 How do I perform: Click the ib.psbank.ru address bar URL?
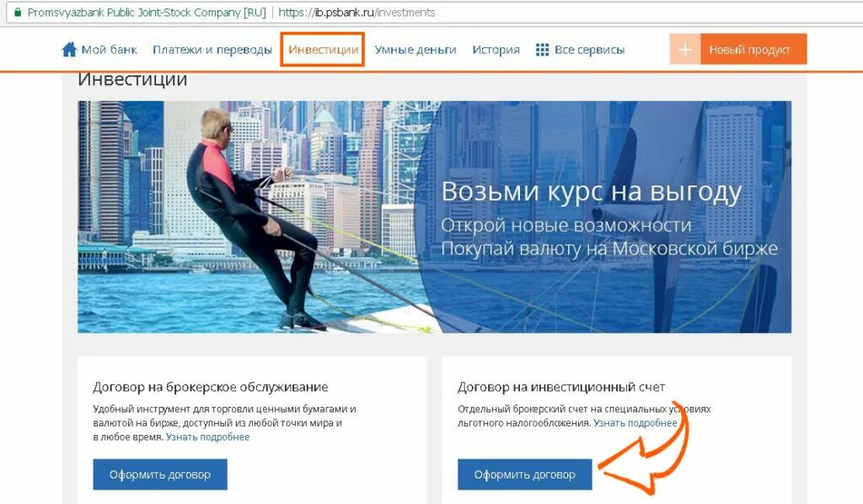[356, 12]
